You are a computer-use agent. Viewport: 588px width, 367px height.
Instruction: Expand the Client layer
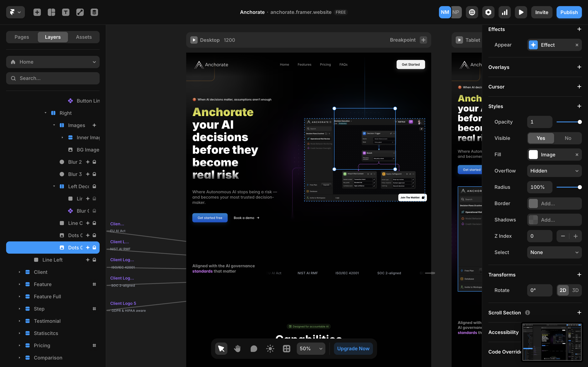[19, 272]
